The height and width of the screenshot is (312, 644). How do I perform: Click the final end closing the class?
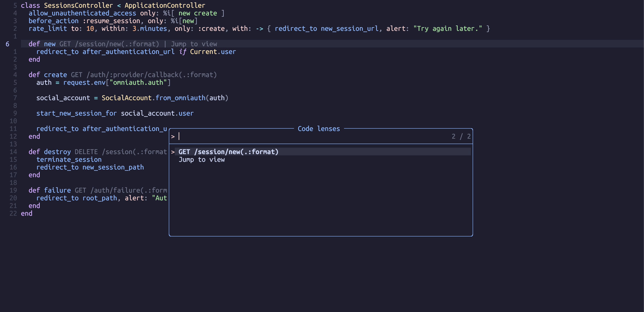point(26,213)
